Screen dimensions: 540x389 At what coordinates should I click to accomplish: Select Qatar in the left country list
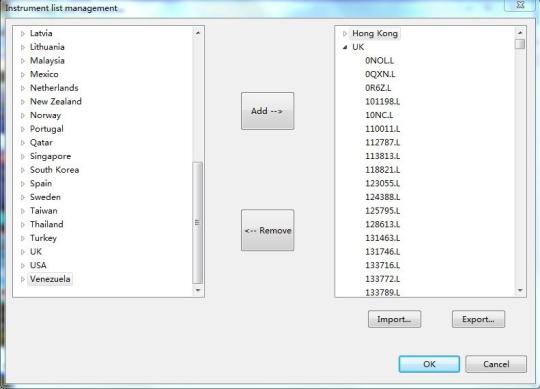(x=41, y=143)
